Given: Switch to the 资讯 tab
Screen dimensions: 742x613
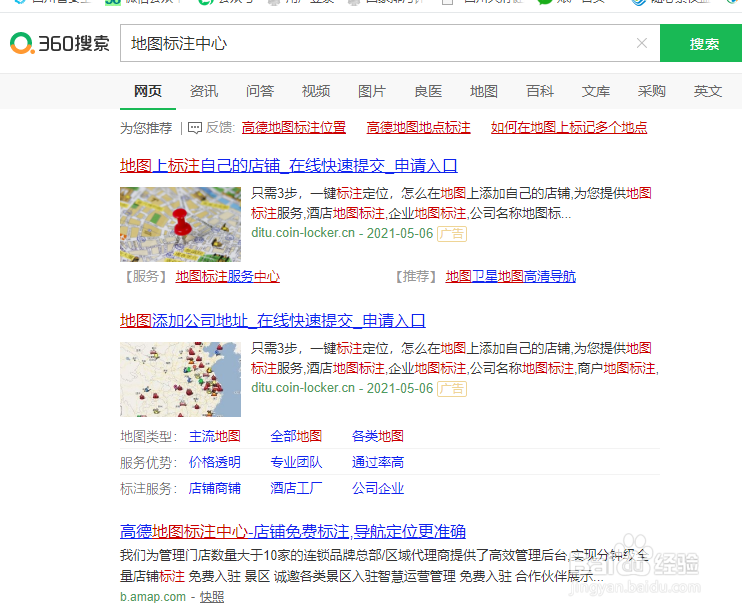Looking at the screenshot, I should tap(204, 91).
